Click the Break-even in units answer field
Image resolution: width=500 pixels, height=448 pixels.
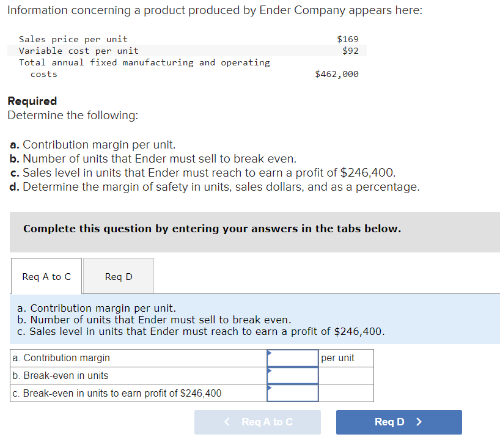coord(292,375)
